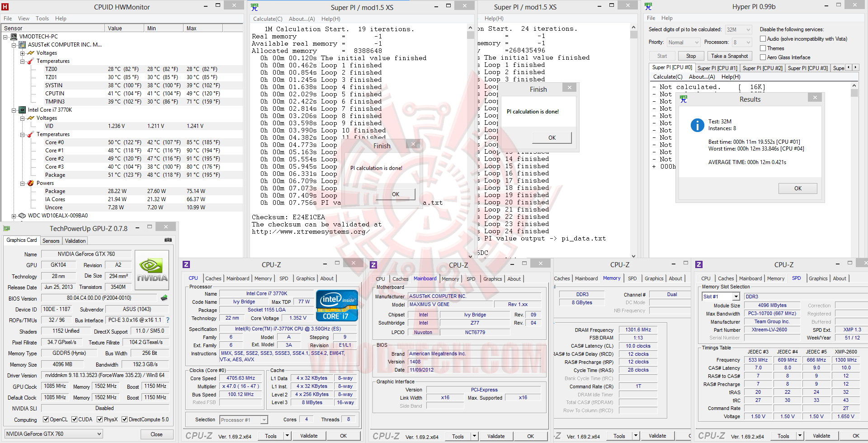Collapse the VMODTECH-PC tree node

coord(5,37)
